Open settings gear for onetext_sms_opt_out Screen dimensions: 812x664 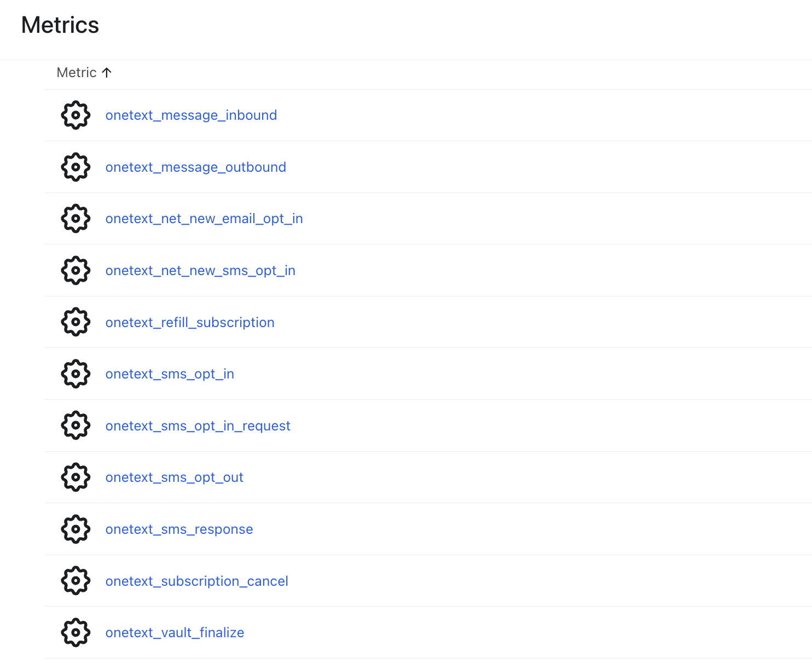[x=75, y=477]
